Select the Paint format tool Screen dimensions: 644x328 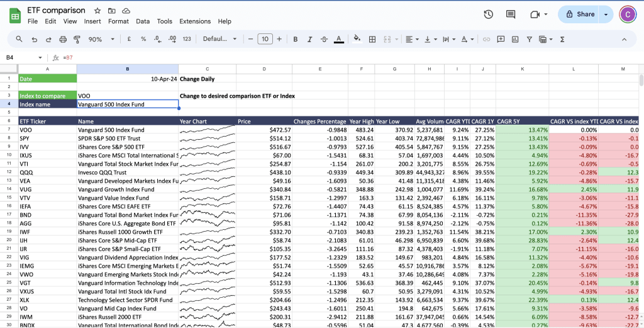(77, 39)
